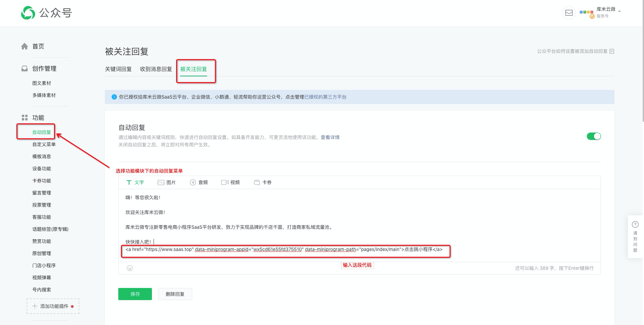Click the coupon card icon for 卡券

click(x=257, y=182)
